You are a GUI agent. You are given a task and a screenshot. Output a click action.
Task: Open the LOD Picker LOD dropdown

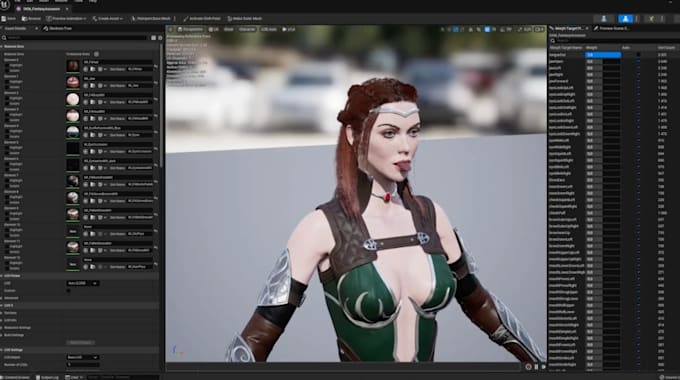(x=82, y=283)
